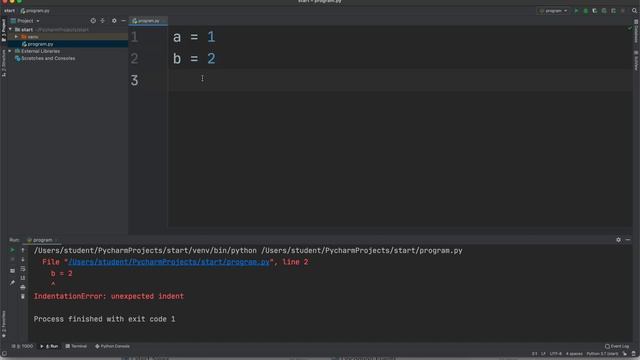Image resolution: width=640 pixels, height=360 pixels.
Task: Click line number 1 in editor gutter
Action: [134, 37]
